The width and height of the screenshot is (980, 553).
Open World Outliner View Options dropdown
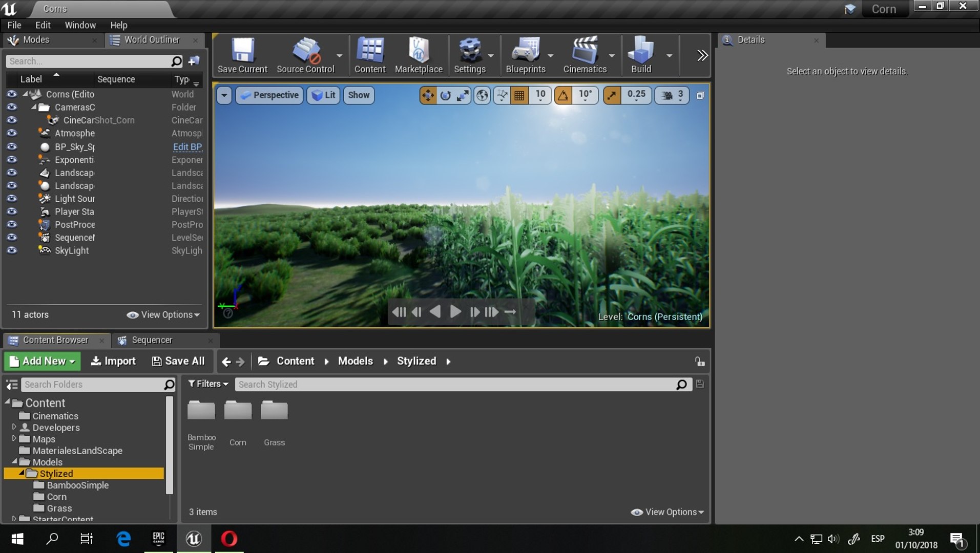click(163, 314)
